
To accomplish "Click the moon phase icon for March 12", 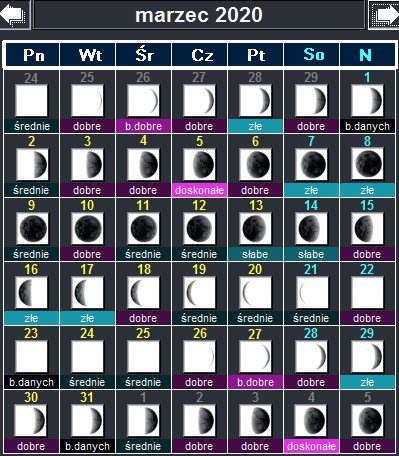I will tap(199, 228).
